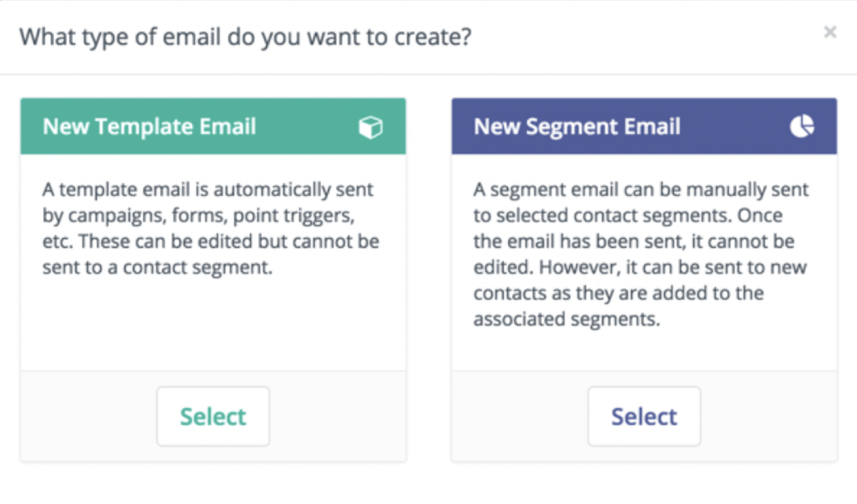Viewport: 857px width, 504px height.
Task: Click the New Template Email card
Action: [x=213, y=278]
